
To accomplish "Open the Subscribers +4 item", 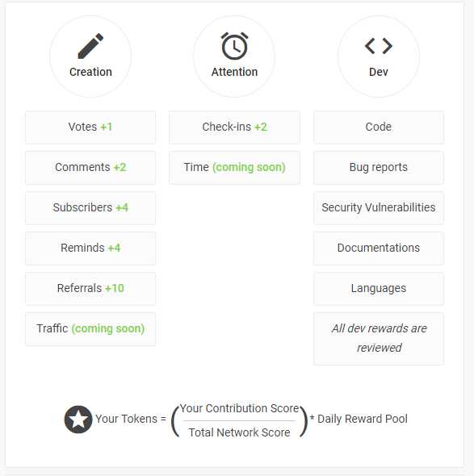I will [90, 208].
